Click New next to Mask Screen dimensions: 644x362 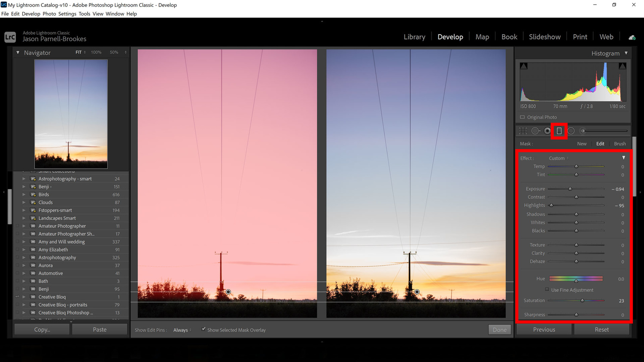tap(582, 144)
